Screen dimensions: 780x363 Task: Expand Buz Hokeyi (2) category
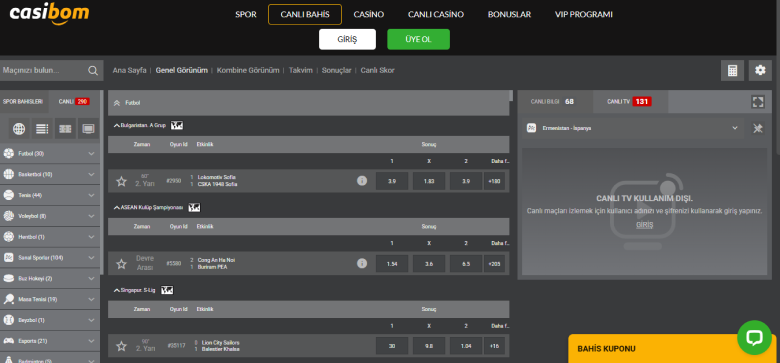(50, 278)
